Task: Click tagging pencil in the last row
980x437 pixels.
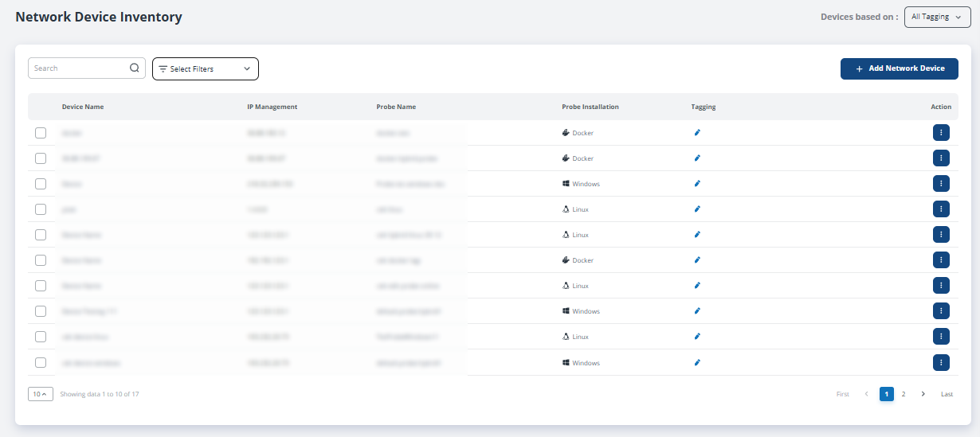Action: pos(697,363)
